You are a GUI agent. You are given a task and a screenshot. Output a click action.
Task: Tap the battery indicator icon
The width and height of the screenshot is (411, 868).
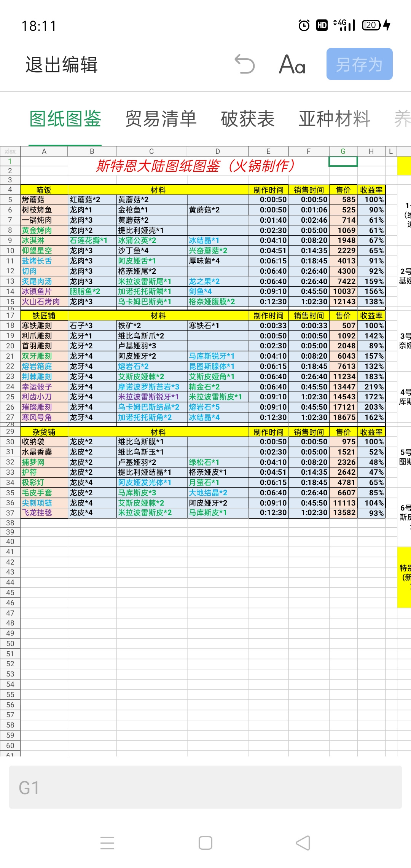376,25
